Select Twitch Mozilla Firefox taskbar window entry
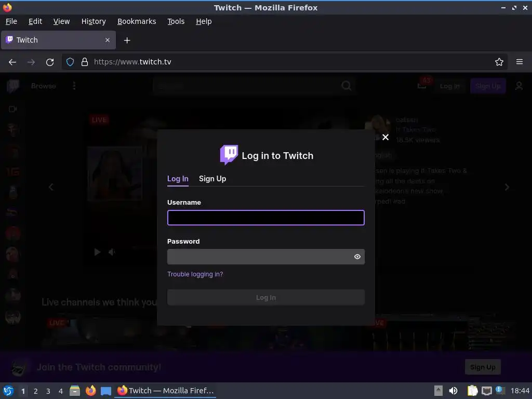Image resolution: width=532 pixels, height=399 pixels. [x=166, y=391]
